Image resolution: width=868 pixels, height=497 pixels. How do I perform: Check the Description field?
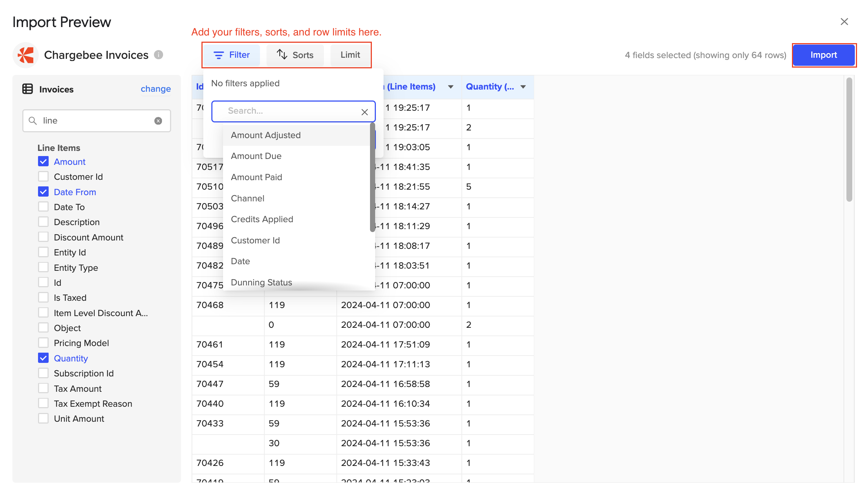pyautogui.click(x=43, y=222)
